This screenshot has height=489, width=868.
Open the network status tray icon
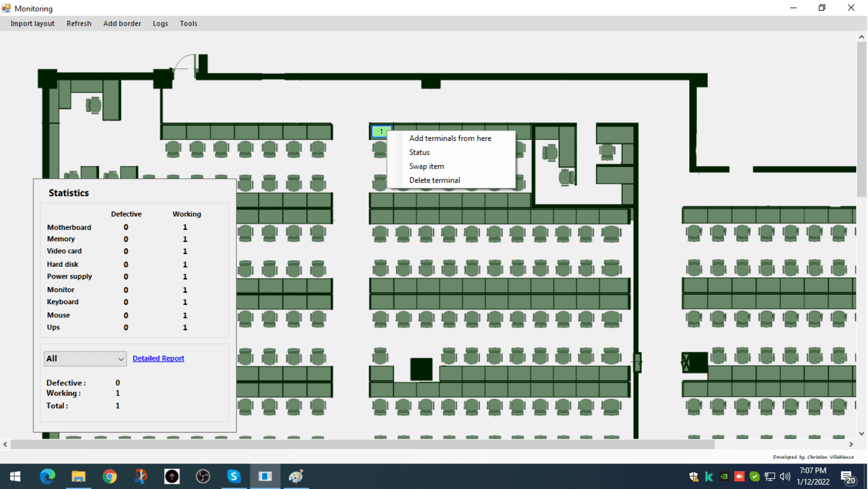coord(769,476)
